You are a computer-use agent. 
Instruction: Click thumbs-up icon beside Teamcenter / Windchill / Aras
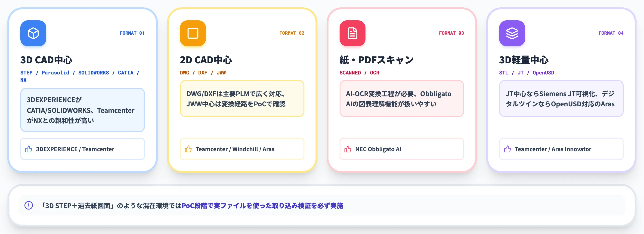[x=188, y=149]
